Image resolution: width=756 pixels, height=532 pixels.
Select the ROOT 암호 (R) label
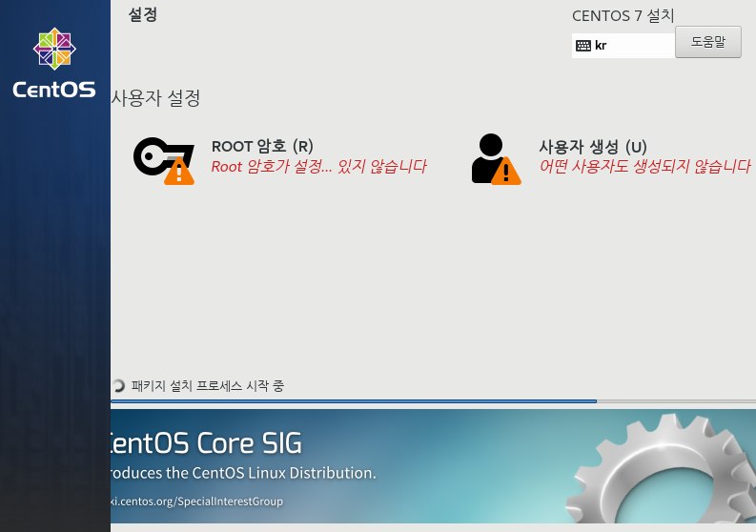262,146
